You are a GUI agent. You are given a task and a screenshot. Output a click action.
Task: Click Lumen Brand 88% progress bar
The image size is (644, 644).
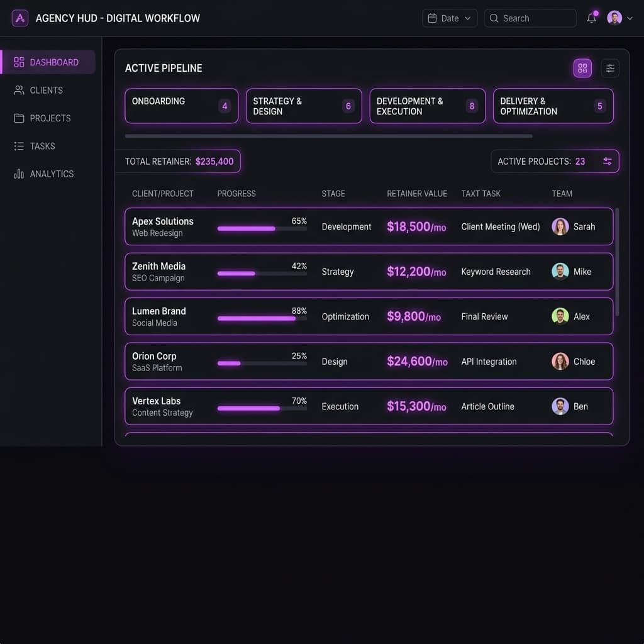point(262,318)
